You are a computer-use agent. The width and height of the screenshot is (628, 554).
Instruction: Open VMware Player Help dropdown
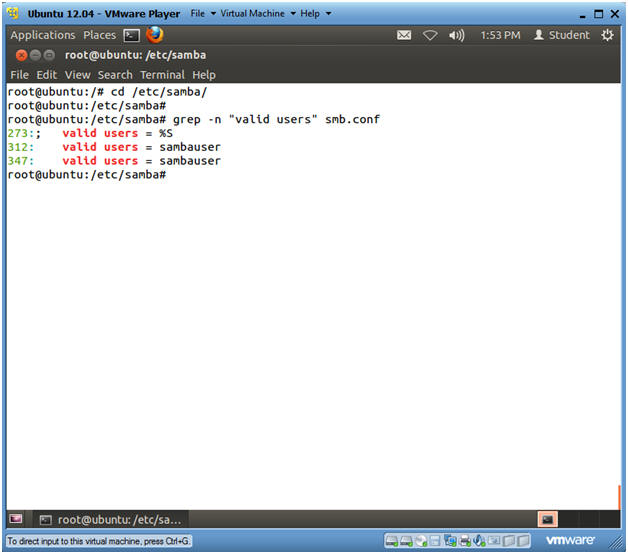pos(316,14)
